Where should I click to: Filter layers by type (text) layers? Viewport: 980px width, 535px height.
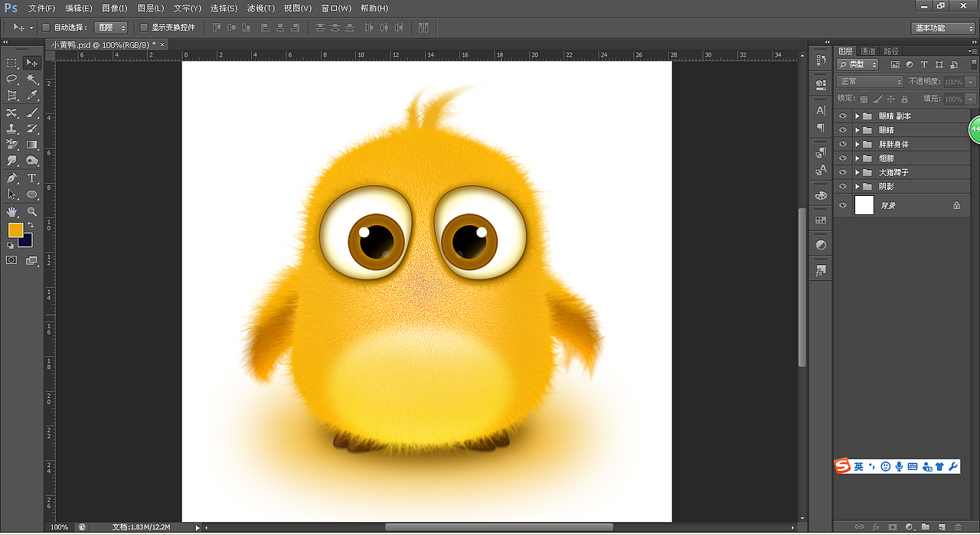[924, 65]
